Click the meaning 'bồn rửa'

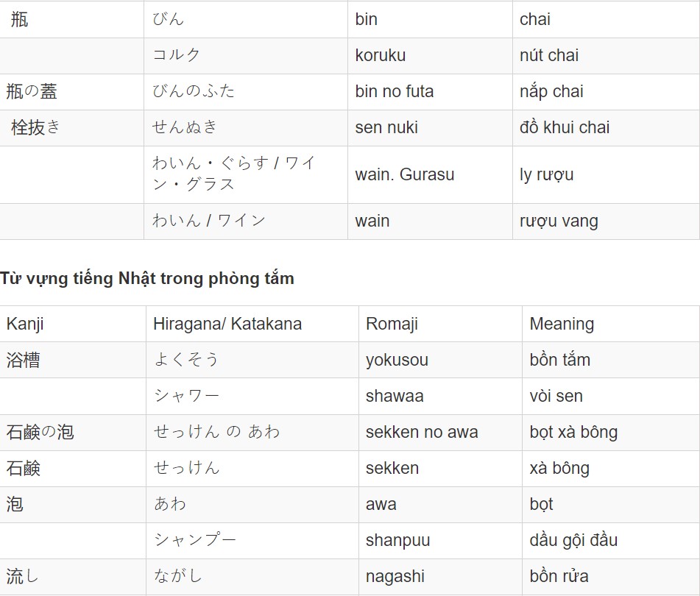[559, 576]
